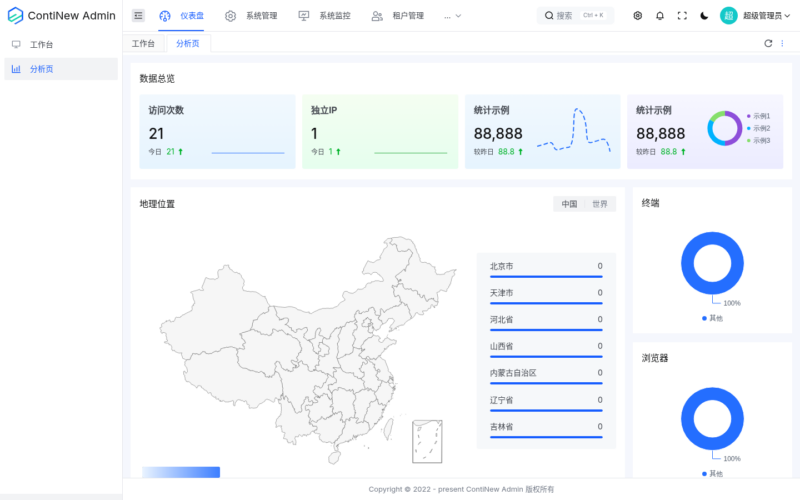
Task: Click the 仪表盘 dashboard icon
Action: point(165,16)
